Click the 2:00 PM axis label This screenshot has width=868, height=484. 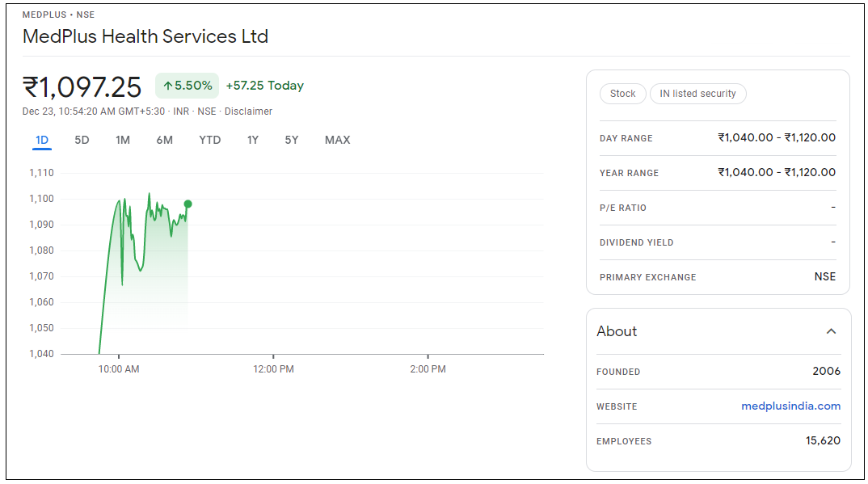coord(428,369)
